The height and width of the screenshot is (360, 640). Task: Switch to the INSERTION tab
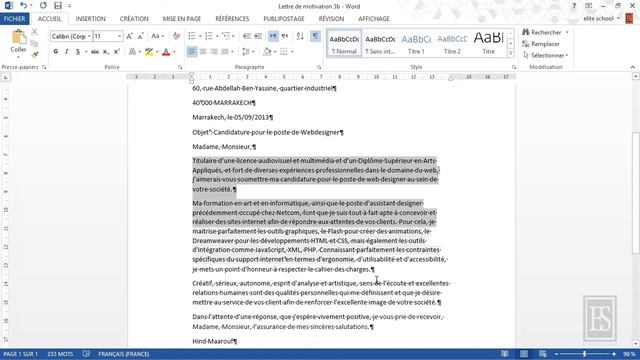[91, 19]
